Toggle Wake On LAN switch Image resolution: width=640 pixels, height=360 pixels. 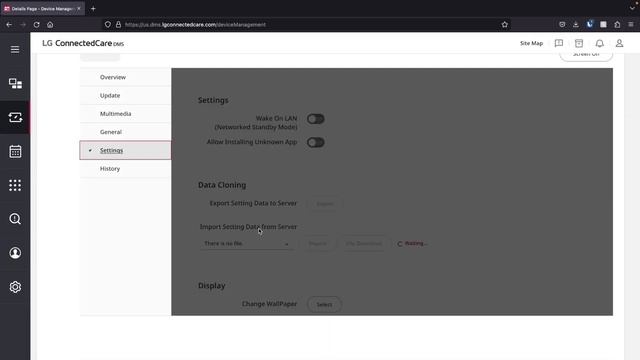(x=316, y=119)
